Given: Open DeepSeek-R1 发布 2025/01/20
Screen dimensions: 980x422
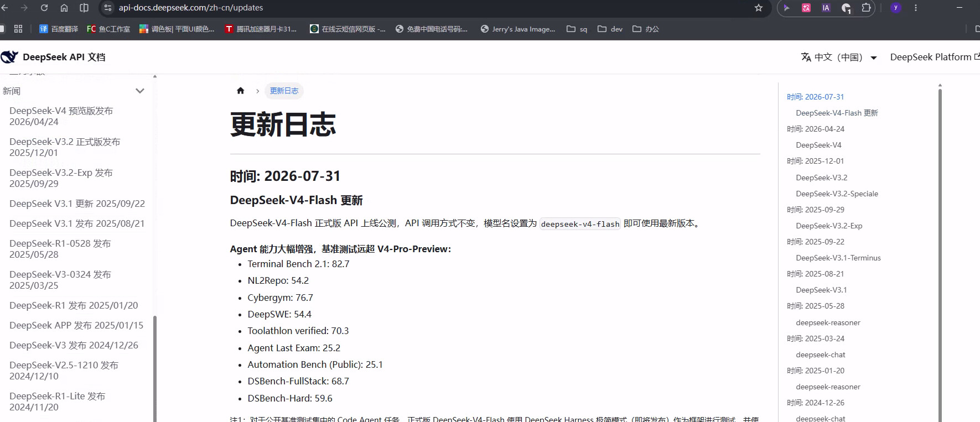Looking at the screenshot, I should [74, 305].
